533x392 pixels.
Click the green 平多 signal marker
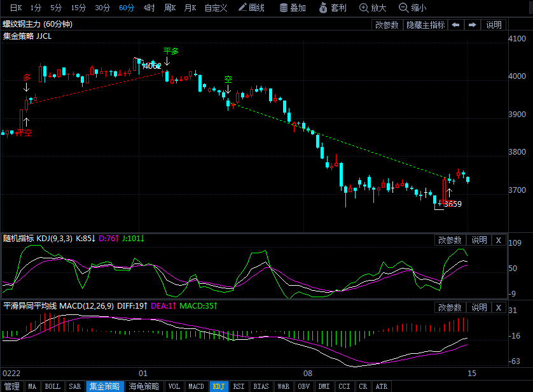tap(171, 52)
